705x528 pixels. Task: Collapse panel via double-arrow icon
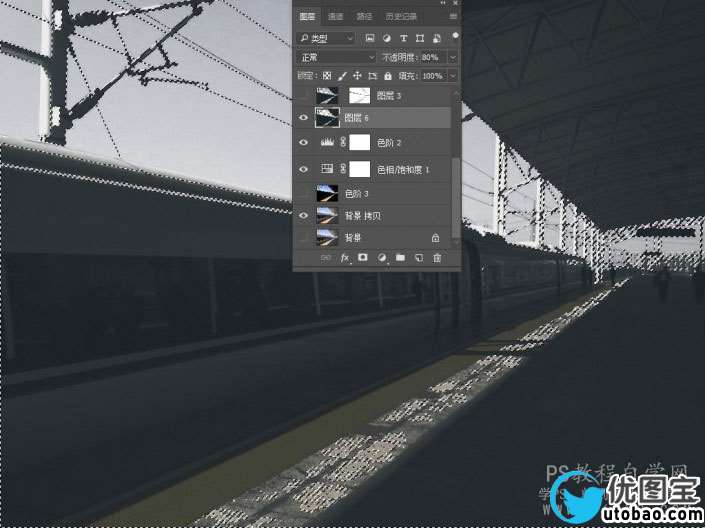click(443, 3)
